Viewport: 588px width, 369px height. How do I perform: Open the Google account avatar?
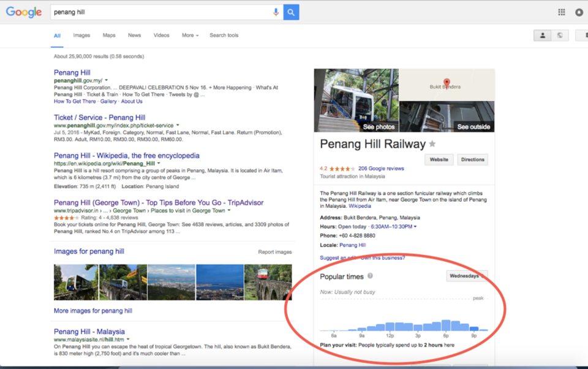pos(579,12)
